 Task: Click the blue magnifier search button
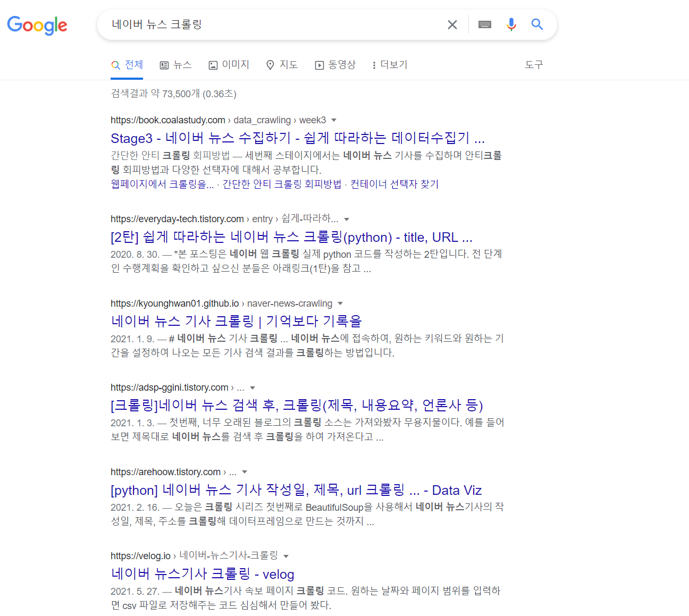tap(537, 24)
